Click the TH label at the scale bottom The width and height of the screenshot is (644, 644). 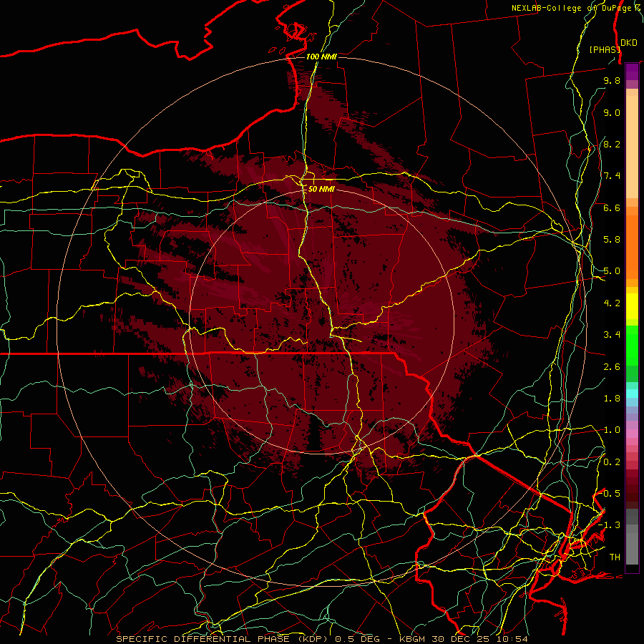click(x=615, y=557)
